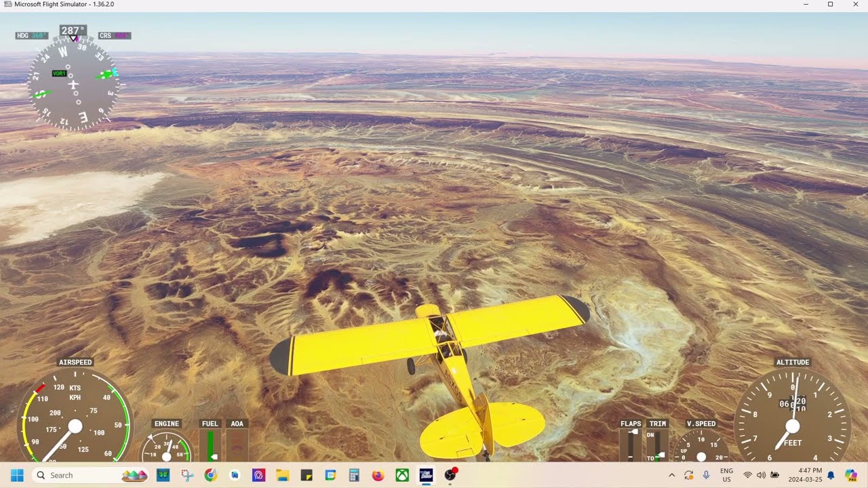The width and height of the screenshot is (868, 488).
Task: Click the Engine RPM gauge
Action: [167, 447]
